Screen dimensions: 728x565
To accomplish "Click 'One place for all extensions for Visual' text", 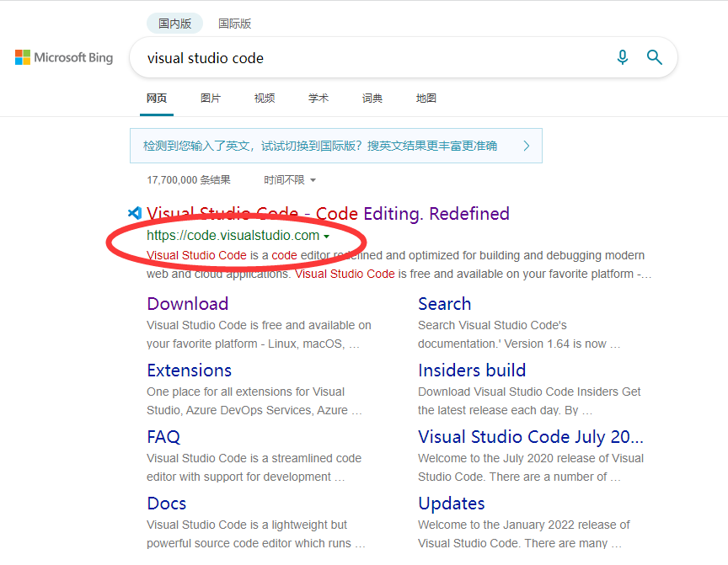I will click(x=245, y=392).
